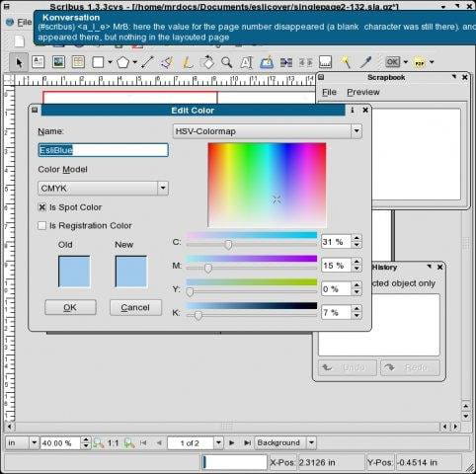The image size is (476, 474).
Task: Enable Is Registration Color checkbox
Action: (x=42, y=226)
